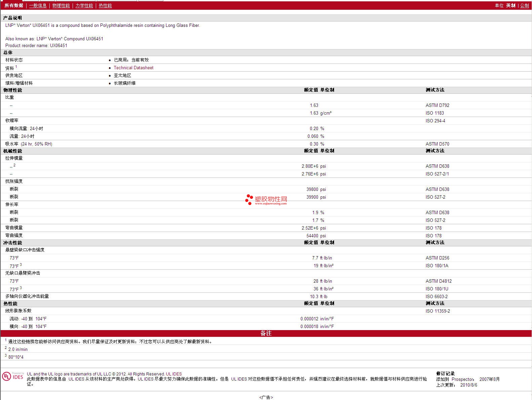The image size is (532, 400).
Task: Select 英制 units option
Action: (x=511, y=6)
